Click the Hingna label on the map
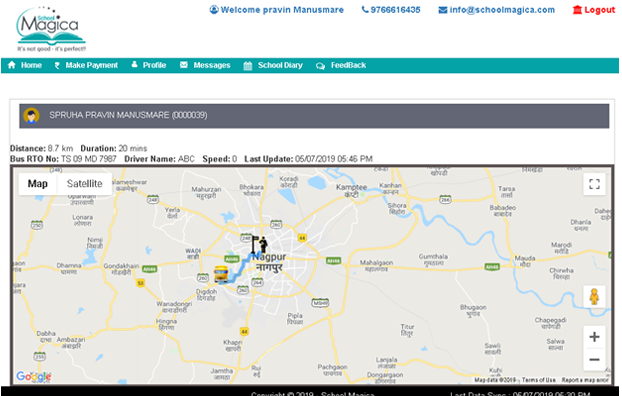The width and height of the screenshot is (622, 396). (x=167, y=324)
